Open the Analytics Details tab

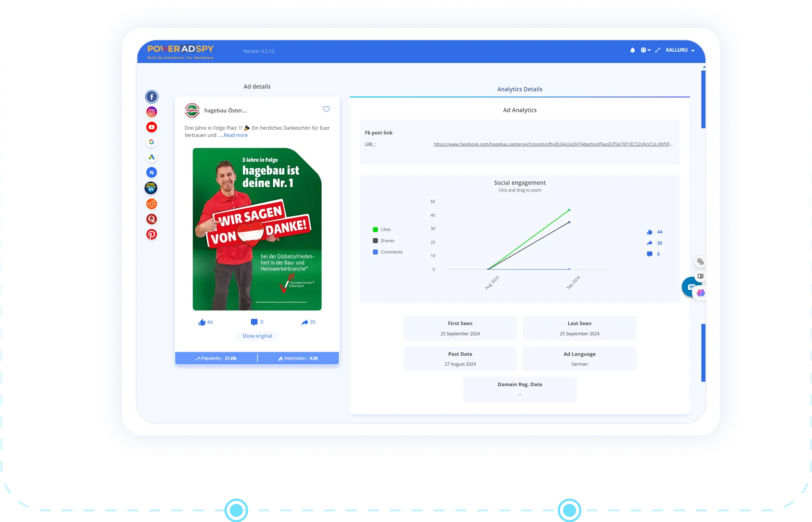click(x=520, y=89)
